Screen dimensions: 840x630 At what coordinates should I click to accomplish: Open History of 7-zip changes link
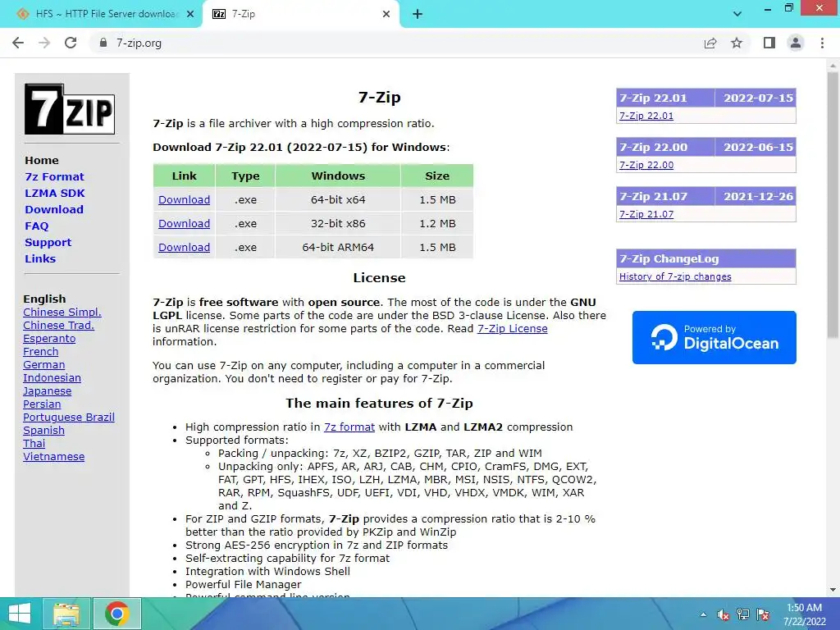(675, 276)
